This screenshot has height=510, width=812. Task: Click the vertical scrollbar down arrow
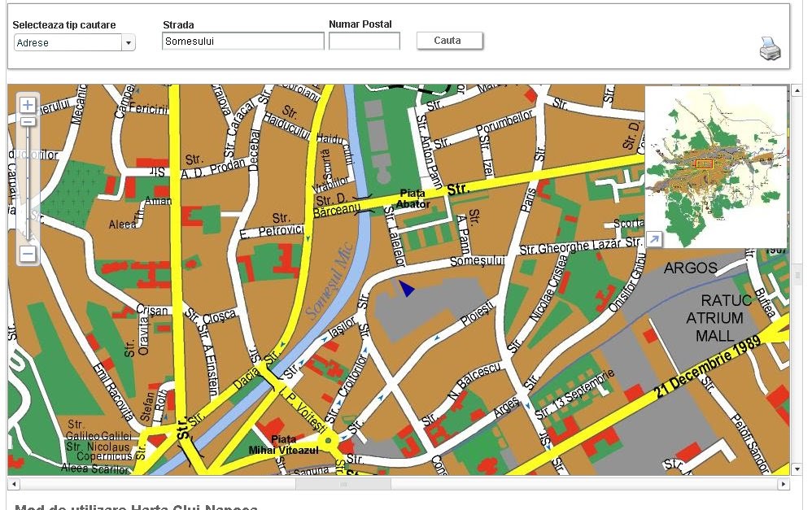pyautogui.click(x=797, y=469)
